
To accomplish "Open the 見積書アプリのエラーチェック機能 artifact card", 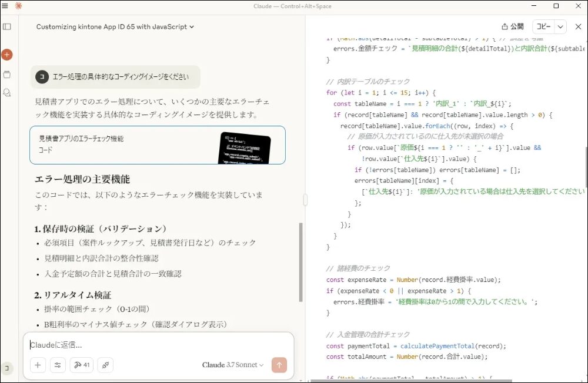I will tap(158, 145).
